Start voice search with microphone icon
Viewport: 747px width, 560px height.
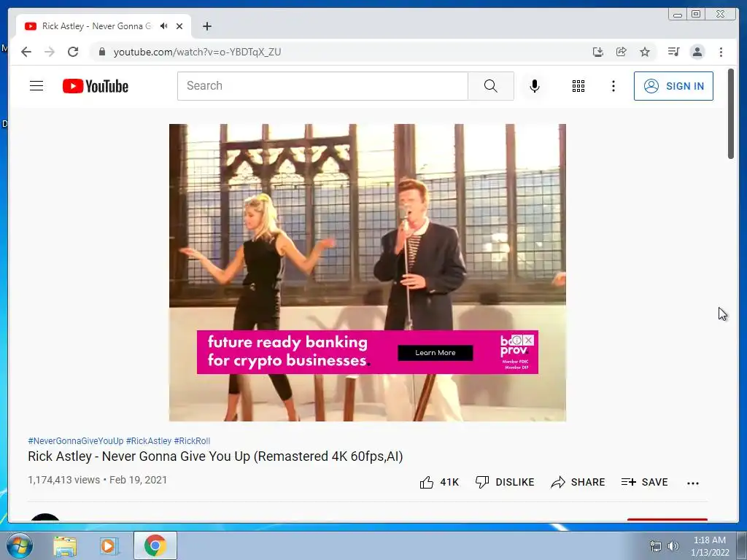(535, 86)
